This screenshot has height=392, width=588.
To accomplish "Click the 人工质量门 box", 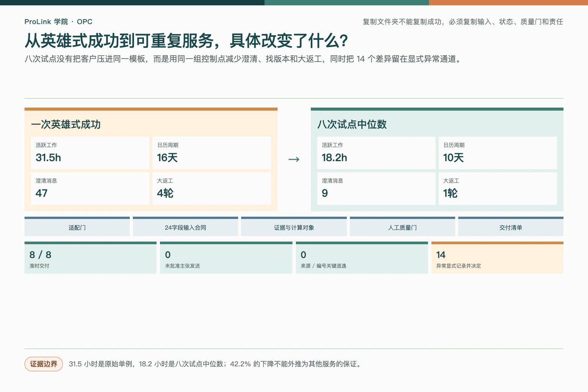I will point(402,227).
